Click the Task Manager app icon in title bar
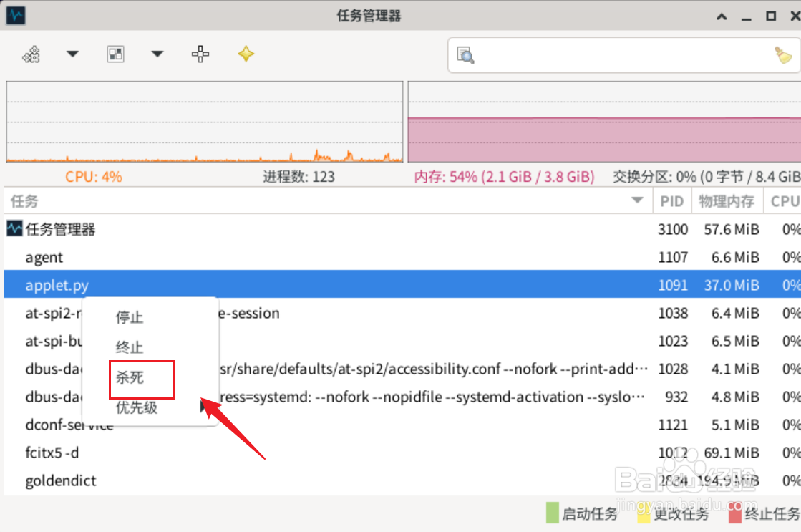 point(16,15)
